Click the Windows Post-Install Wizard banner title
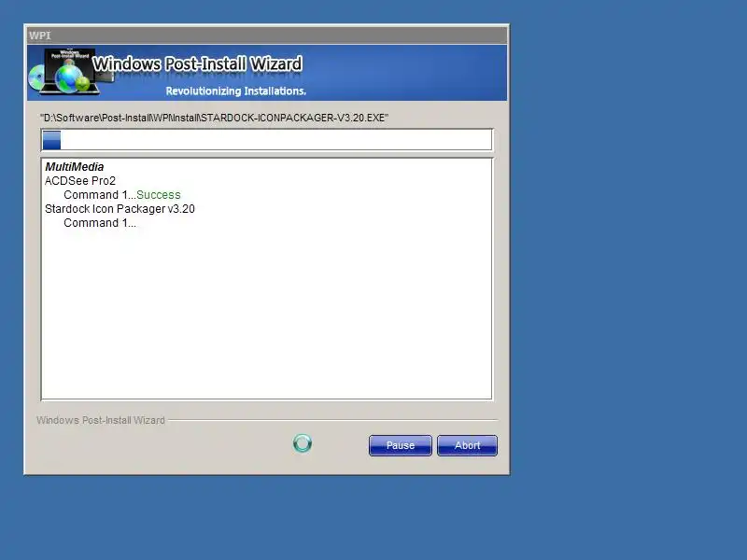Viewport: 747px width, 560px height. point(197,63)
